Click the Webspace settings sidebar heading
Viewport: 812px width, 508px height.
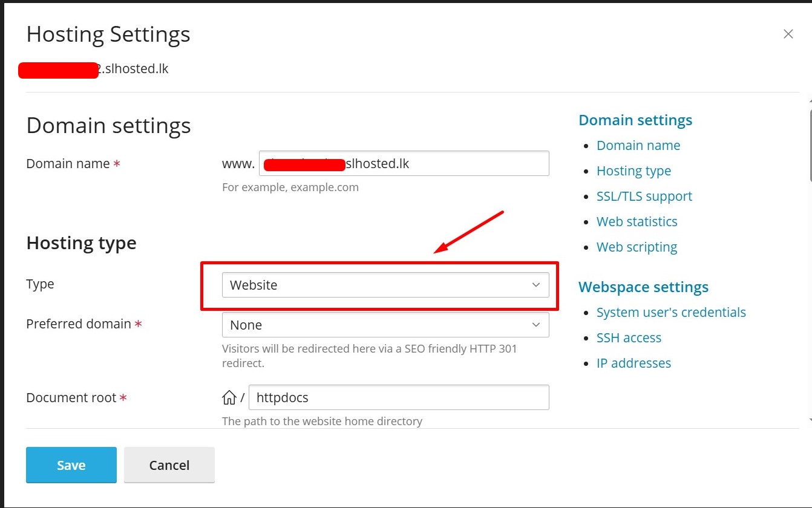click(643, 287)
